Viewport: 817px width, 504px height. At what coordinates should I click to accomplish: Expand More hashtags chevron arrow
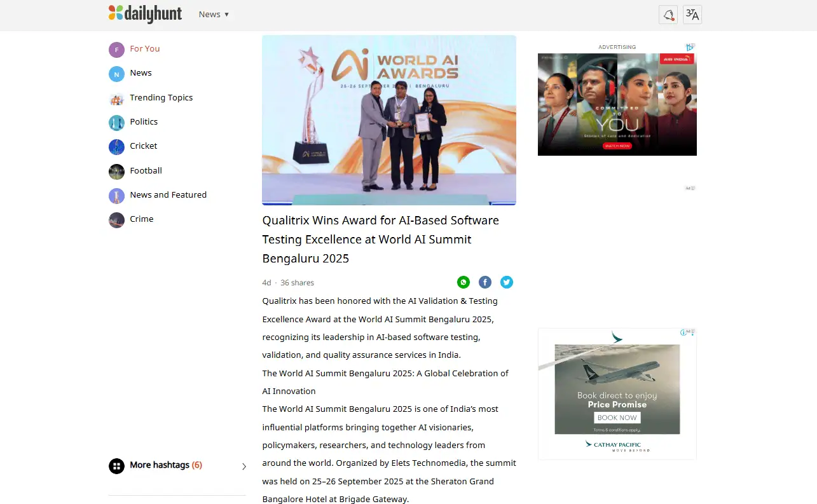pos(244,467)
